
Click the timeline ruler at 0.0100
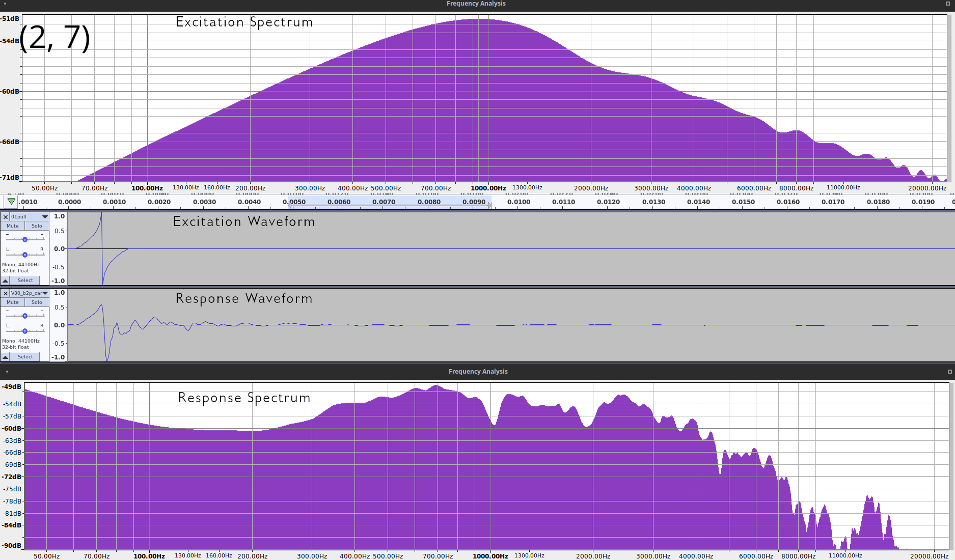pyautogui.click(x=519, y=202)
